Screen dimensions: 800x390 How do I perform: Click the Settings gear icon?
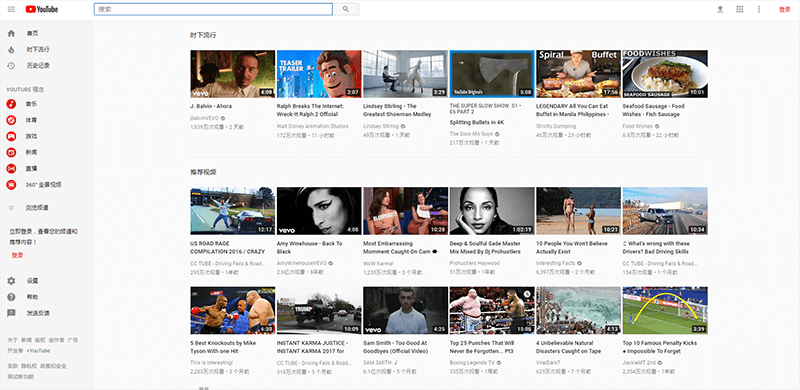11,281
